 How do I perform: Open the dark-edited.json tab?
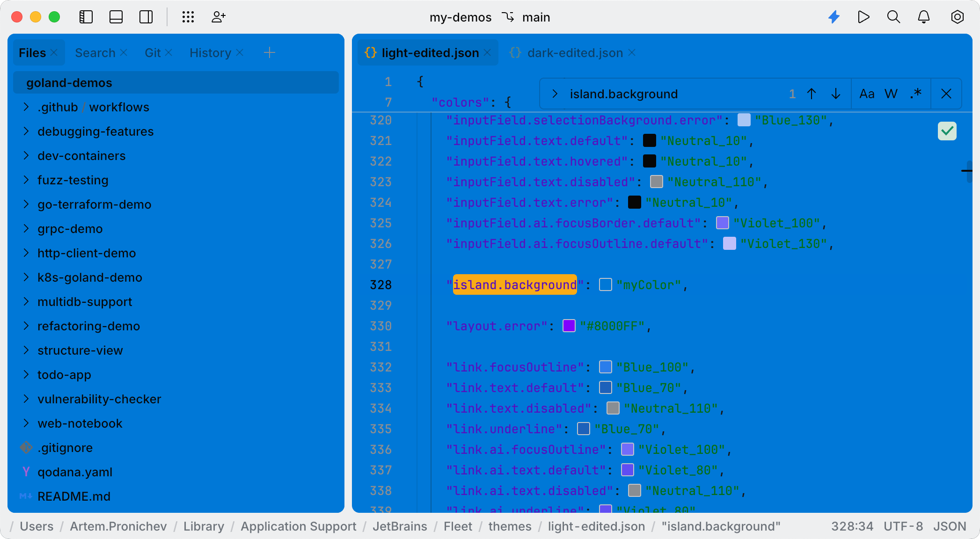[x=575, y=53]
